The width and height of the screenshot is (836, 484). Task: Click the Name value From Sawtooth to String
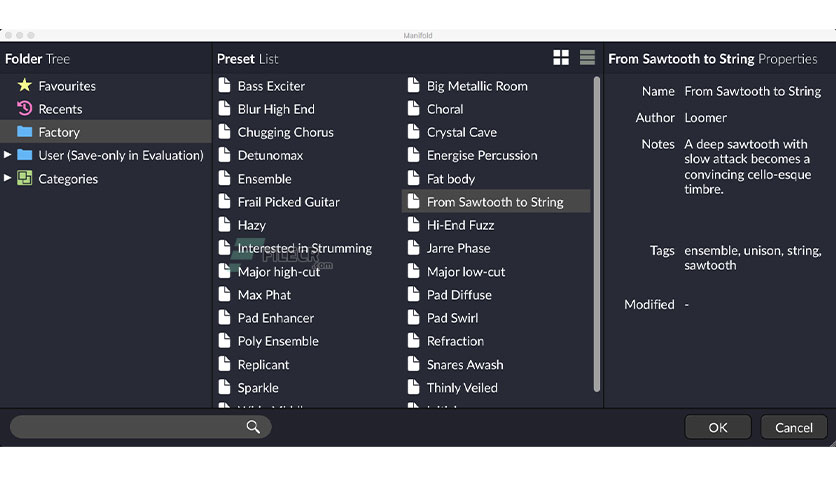click(x=752, y=91)
